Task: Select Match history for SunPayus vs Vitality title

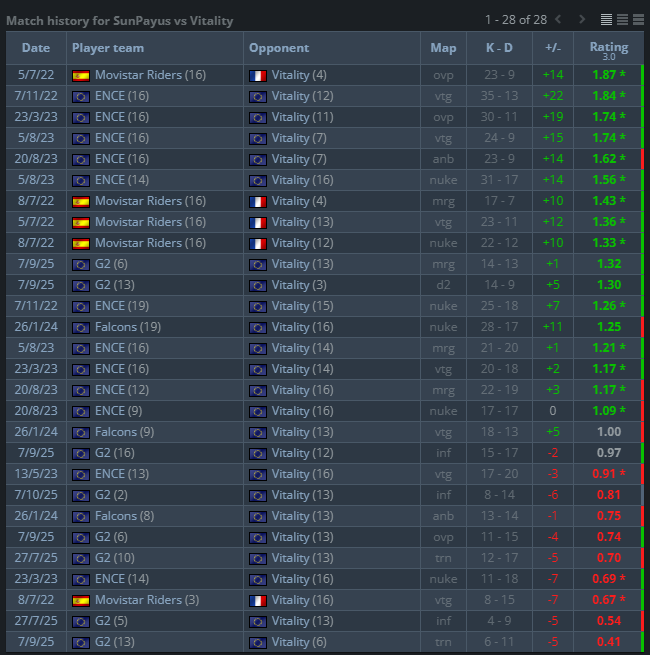Action: pos(119,20)
